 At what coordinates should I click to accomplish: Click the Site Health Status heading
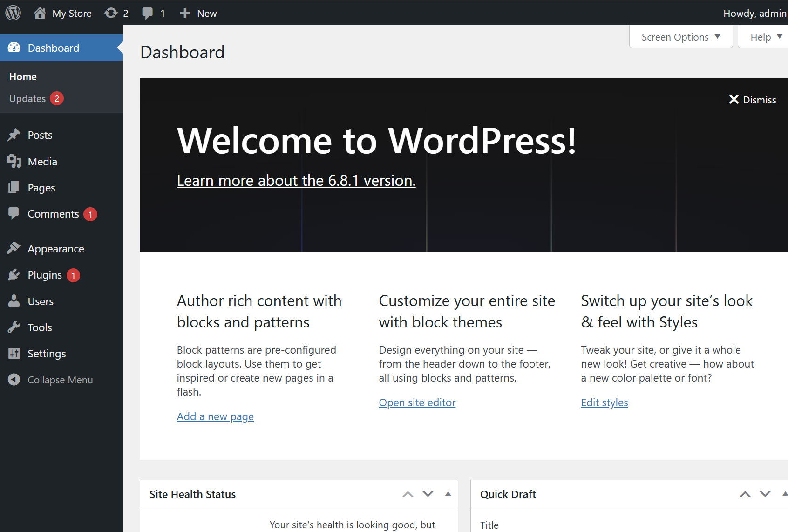click(x=192, y=494)
